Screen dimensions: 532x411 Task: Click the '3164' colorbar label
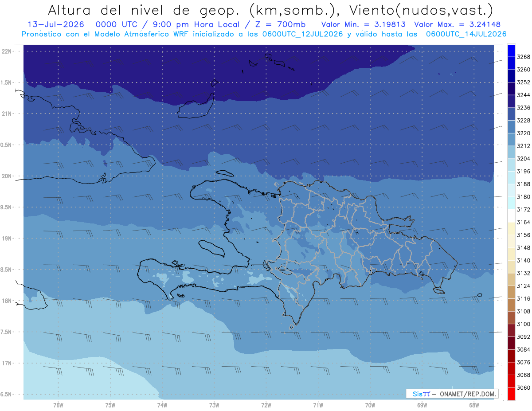(524, 222)
